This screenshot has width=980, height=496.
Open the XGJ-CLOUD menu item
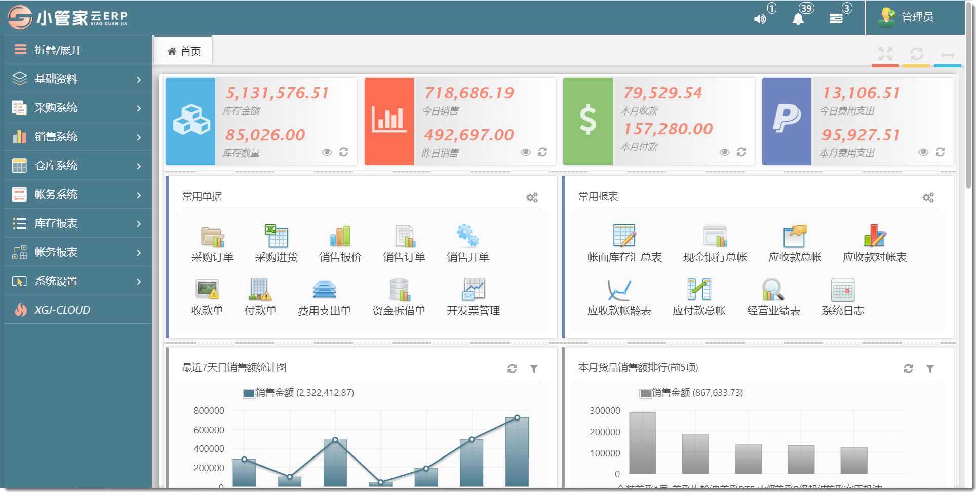[78, 310]
